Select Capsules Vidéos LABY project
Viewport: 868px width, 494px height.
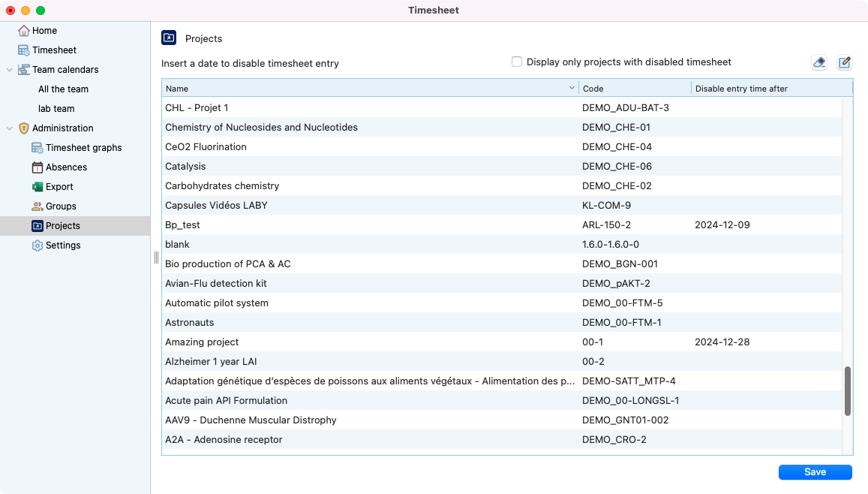coord(502,206)
